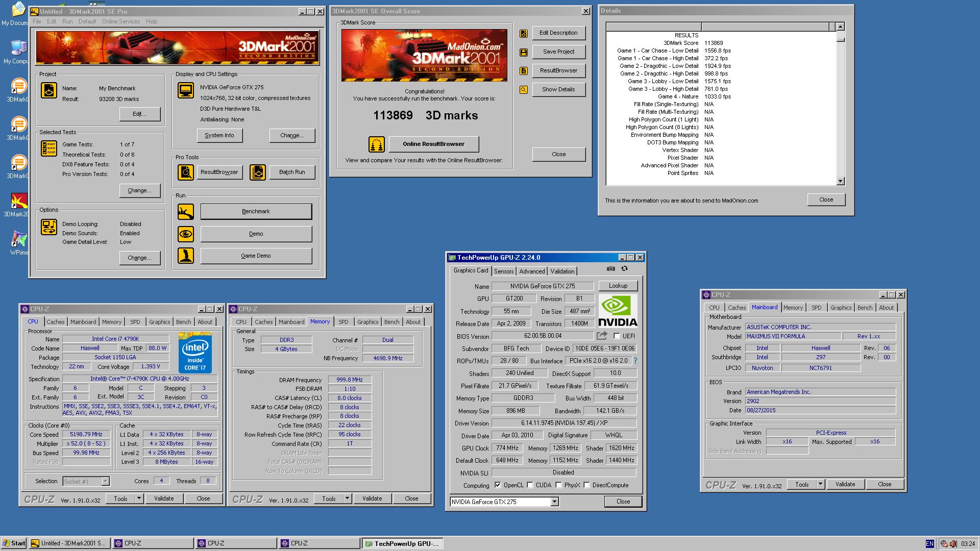The height and width of the screenshot is (551, 980).
Task: Click the scroll-down arrow in Details list
Action: (x=840, y=181)
